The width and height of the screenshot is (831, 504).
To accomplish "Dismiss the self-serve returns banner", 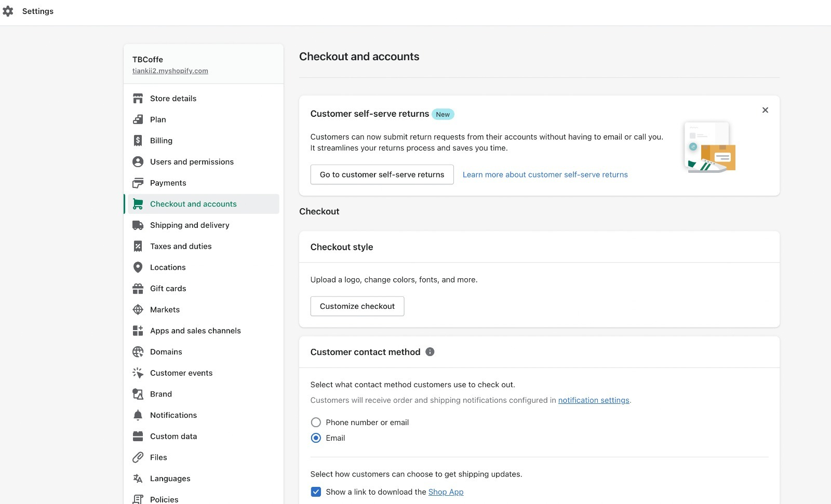I will coord(765,110).
